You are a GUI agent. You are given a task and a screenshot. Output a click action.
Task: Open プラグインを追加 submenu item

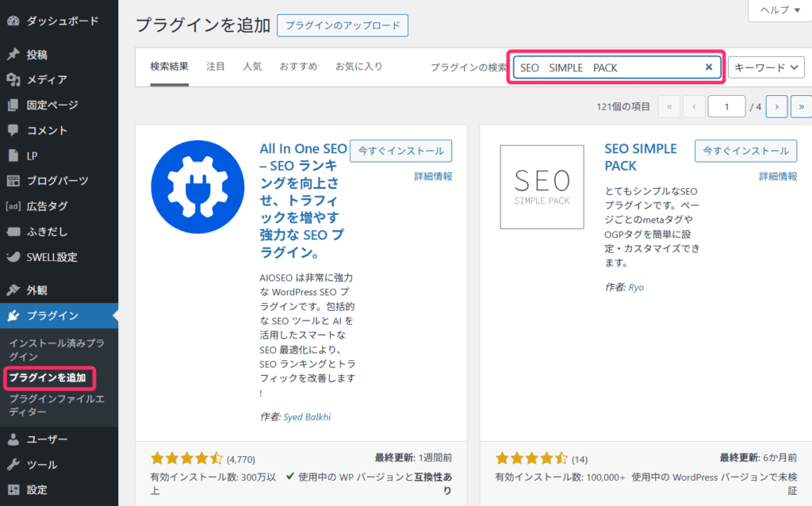48,378
